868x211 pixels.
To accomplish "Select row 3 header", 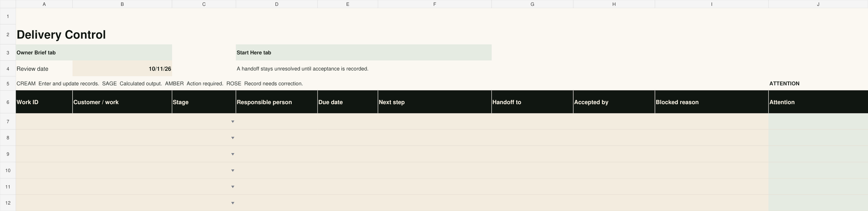I will (x=8, y=52).
